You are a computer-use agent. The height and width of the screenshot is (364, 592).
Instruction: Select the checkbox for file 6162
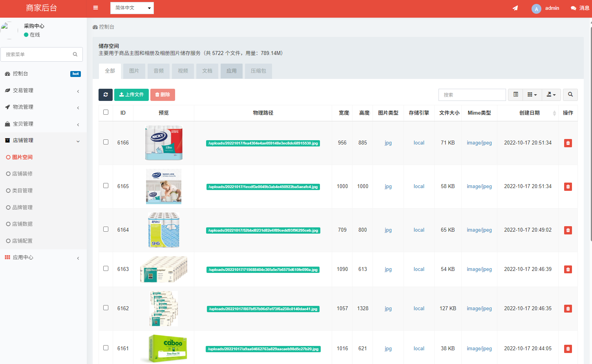(x=106, y=308)
